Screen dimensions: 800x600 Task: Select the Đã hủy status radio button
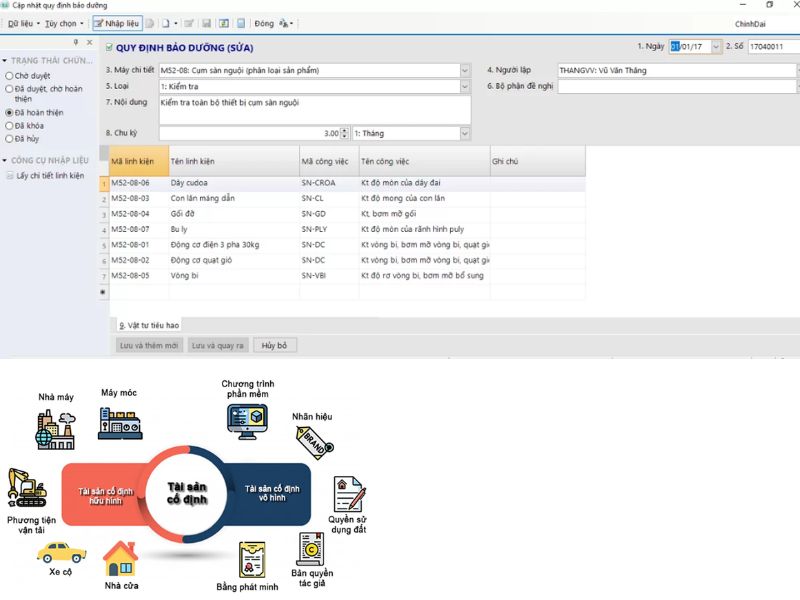point(10,139)
